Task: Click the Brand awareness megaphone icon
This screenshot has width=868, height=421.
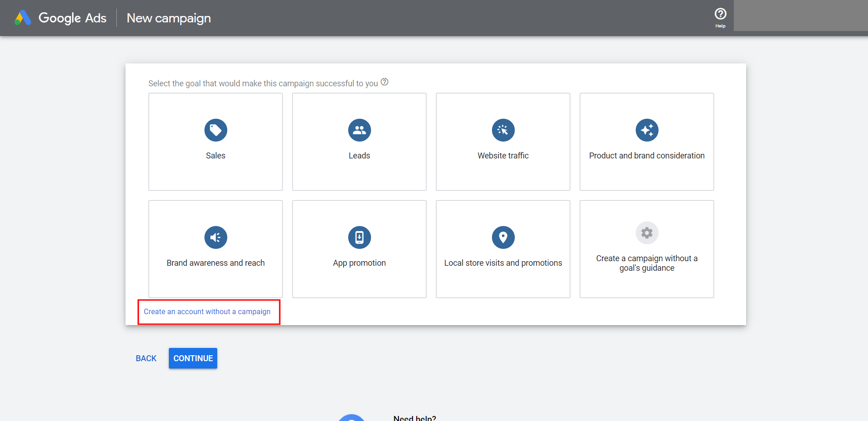Action: (216, 237)
